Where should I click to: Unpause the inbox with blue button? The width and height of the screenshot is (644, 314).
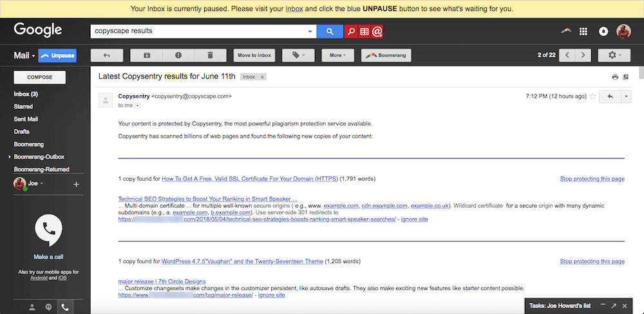click(x=57, y=55)
